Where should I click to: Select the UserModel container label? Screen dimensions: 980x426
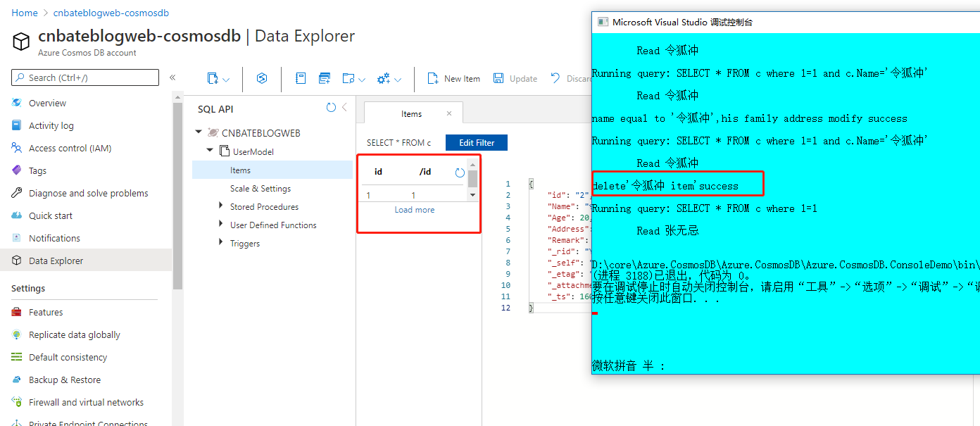point(253,151)
